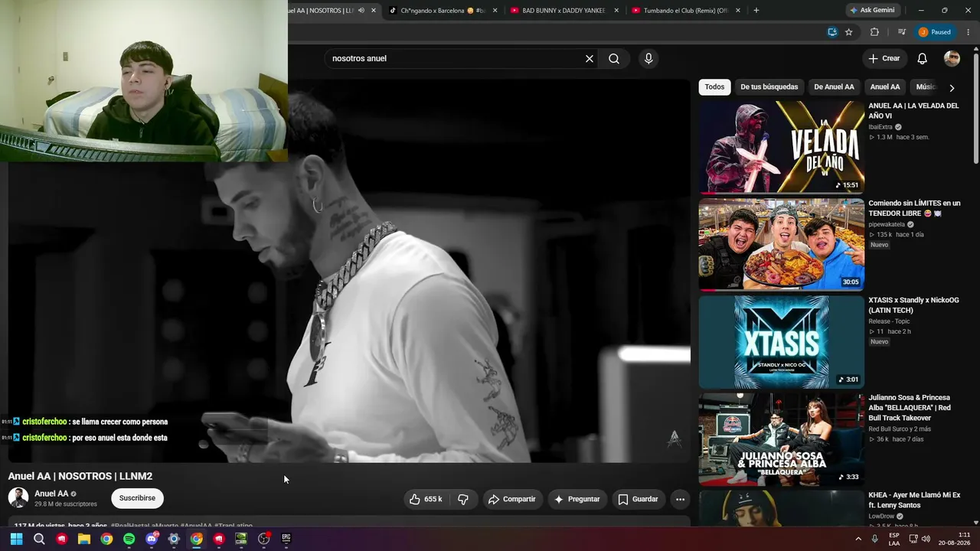
Task: Open XTASIS x Standly x NickoOG title
Action: point(913,305)
